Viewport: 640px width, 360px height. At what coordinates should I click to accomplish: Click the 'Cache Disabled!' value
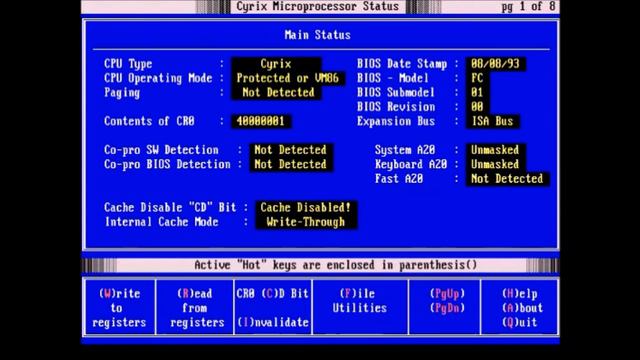[x=306, y=207]
